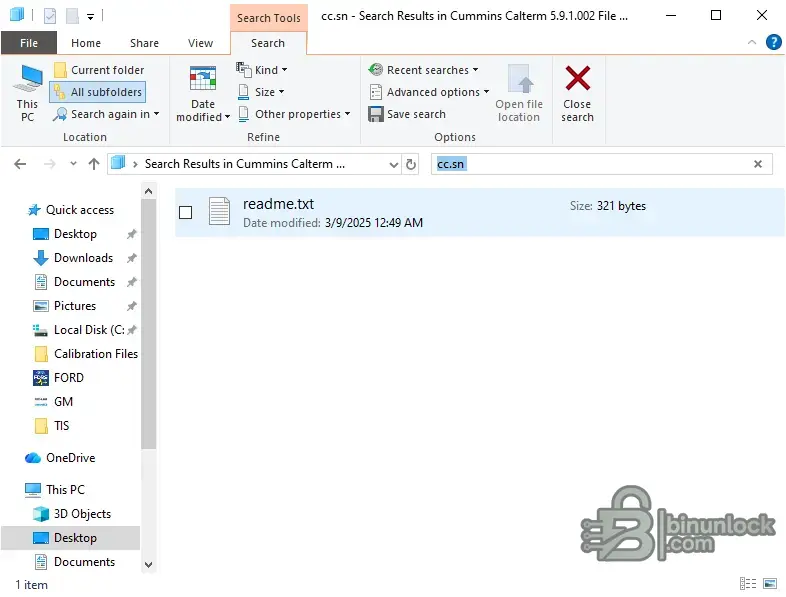Open pinned Desktop under Quick access

(75, 234)
